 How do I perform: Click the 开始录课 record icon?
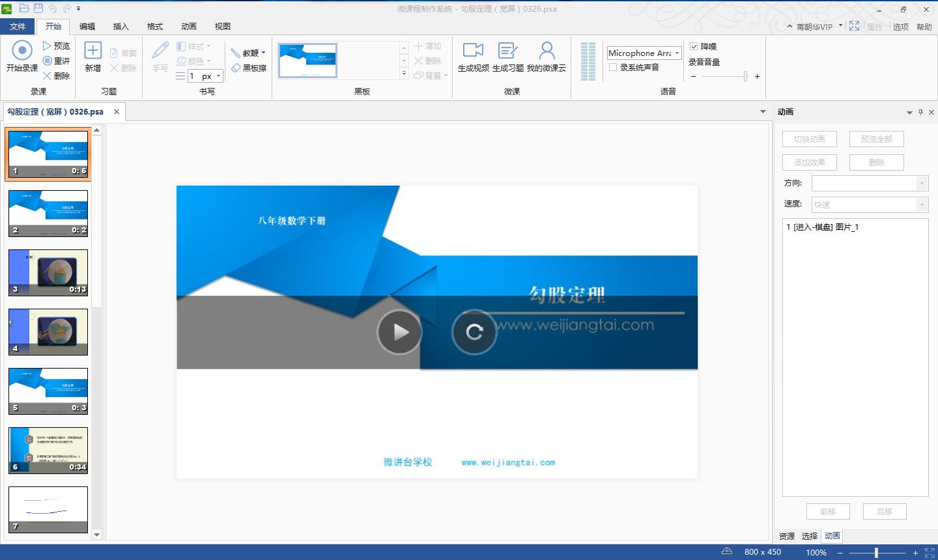(x=22, y=51)
